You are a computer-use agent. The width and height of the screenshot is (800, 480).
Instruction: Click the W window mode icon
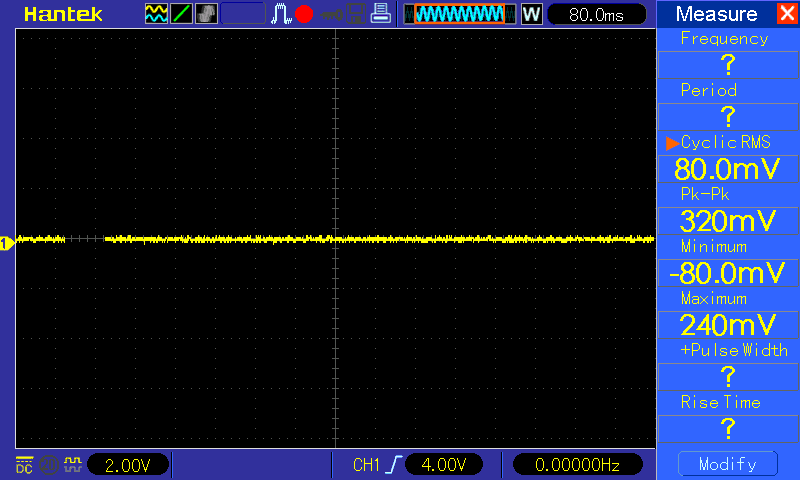tap(531, 14)
